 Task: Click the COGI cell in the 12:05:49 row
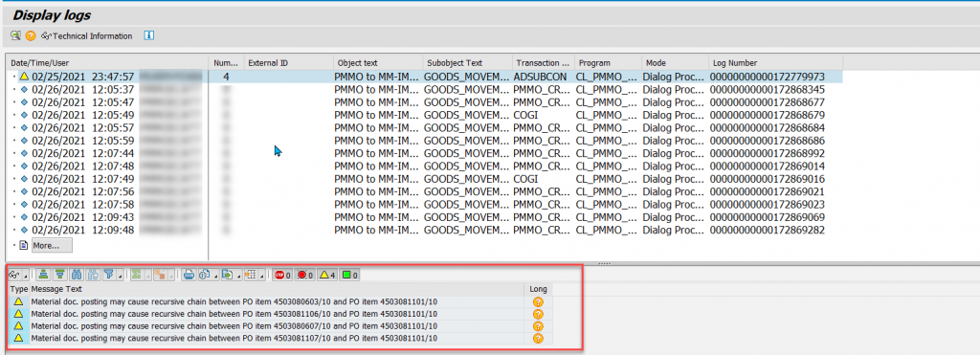pyautogui.click(x=525, y=115)
